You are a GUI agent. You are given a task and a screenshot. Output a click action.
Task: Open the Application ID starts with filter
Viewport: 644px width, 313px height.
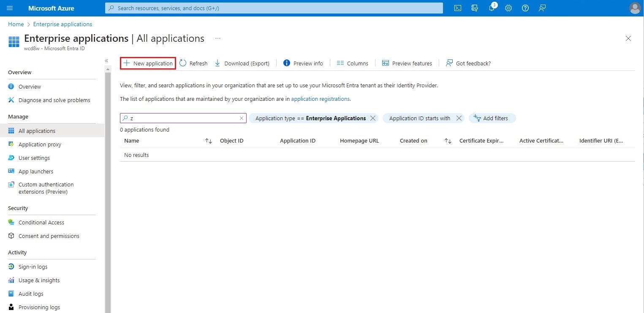(419, 118)
